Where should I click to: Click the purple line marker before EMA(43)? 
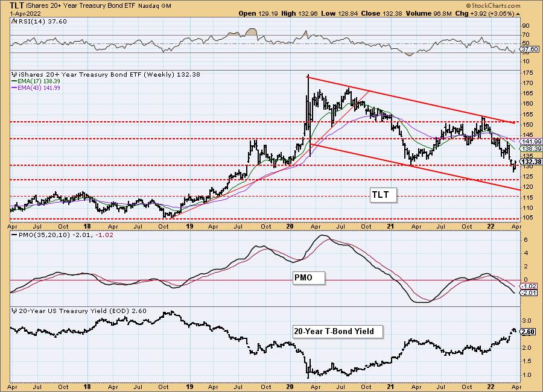tap(14, 88)
